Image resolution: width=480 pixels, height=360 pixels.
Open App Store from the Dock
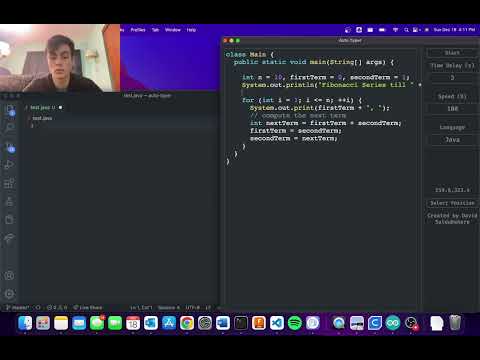point(169,323)
